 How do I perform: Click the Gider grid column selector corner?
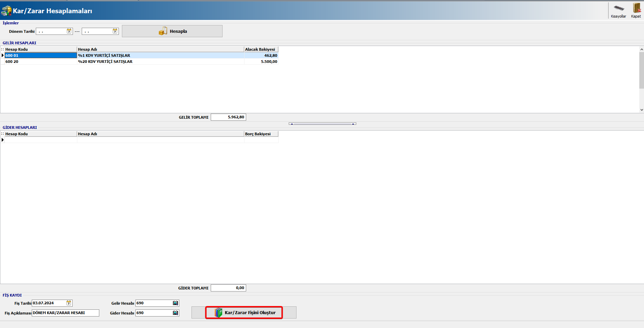click(x=2, y=134)
